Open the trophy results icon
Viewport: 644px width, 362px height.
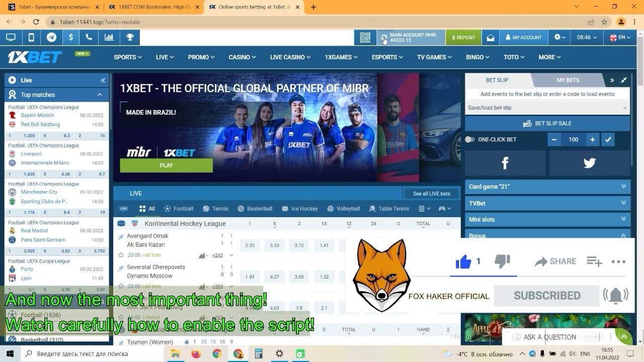coord(130,37)
